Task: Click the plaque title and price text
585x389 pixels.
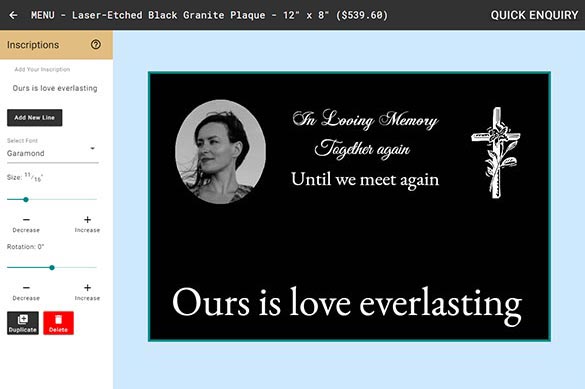Action: coord(230,15)
